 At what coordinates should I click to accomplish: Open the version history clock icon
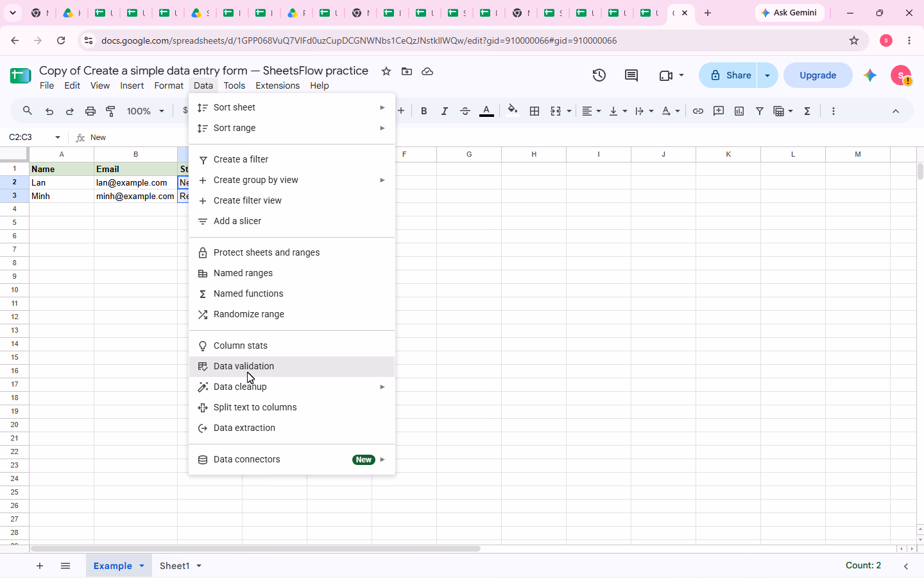[x=599, y=75]
